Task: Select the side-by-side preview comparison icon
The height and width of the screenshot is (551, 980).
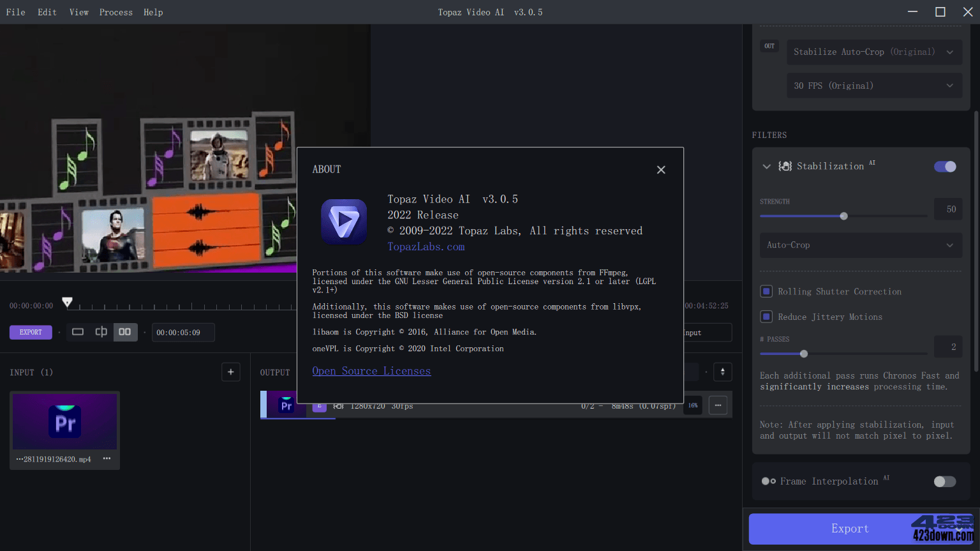Action: [125, 332]
